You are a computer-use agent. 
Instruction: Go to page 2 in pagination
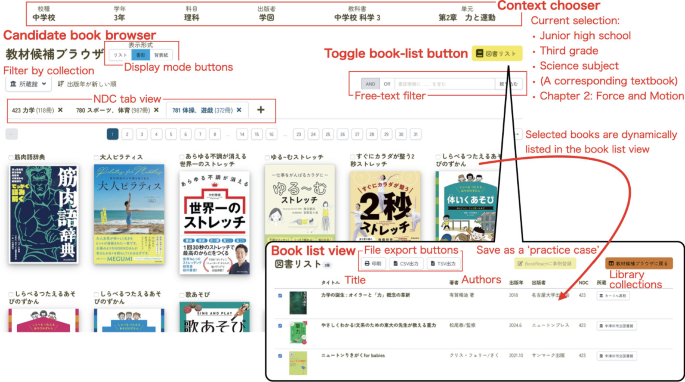[127, 134]
